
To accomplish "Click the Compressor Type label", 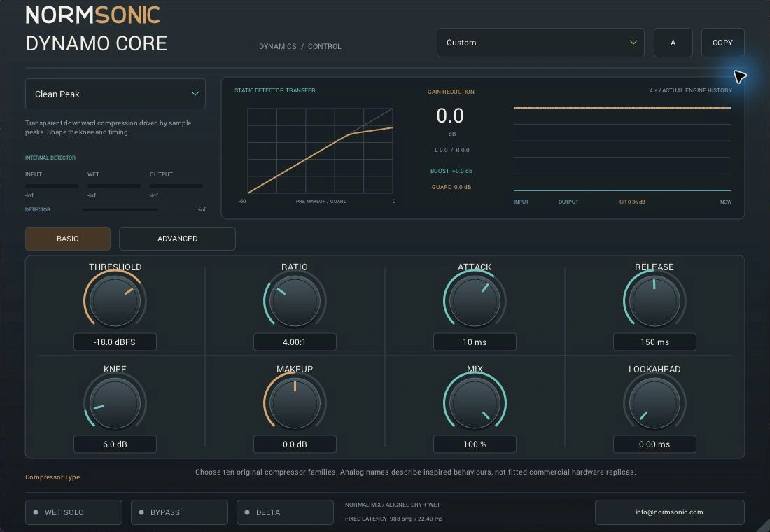I will 52,477.
